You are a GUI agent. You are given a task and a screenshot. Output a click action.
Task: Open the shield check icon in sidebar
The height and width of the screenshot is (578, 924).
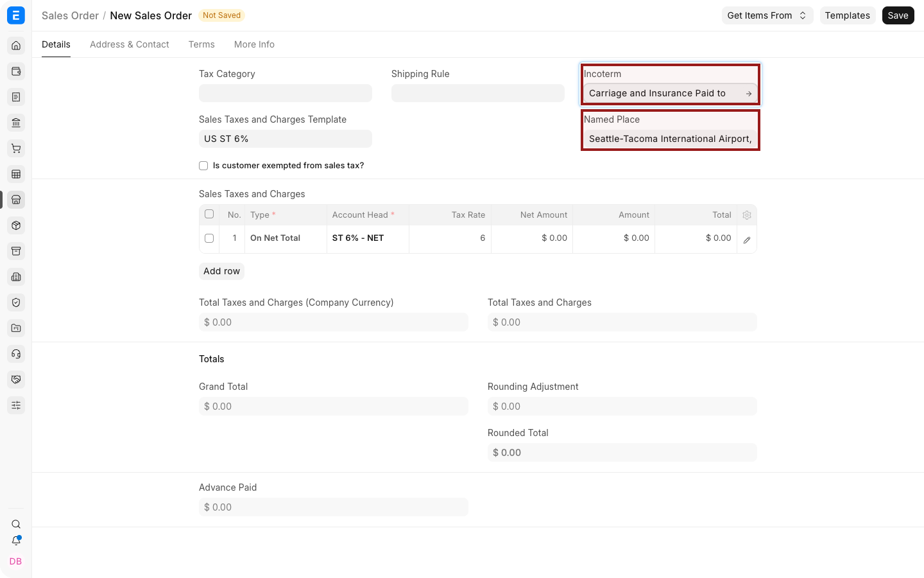[x=16, y=302]
